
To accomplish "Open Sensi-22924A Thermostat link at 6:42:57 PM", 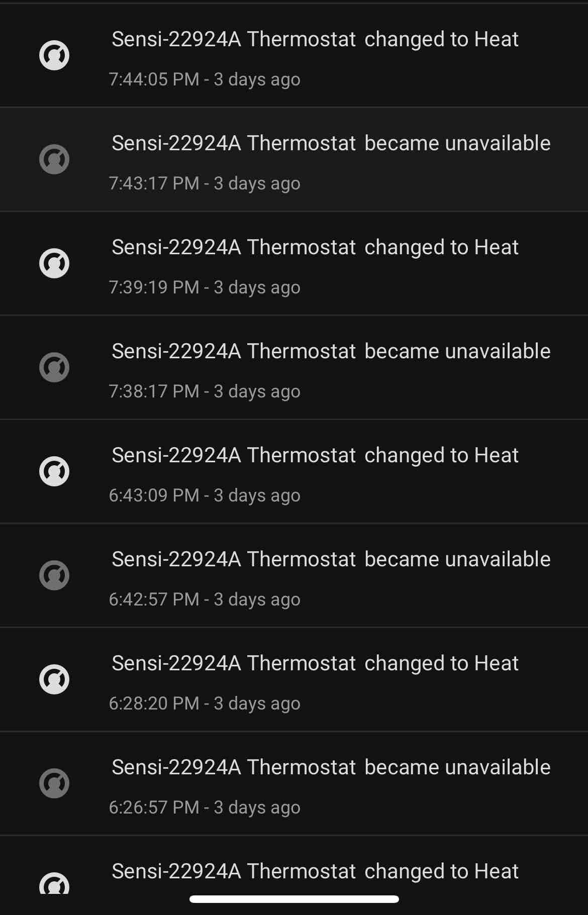I will pyautogui.click(x=234, y=559).
